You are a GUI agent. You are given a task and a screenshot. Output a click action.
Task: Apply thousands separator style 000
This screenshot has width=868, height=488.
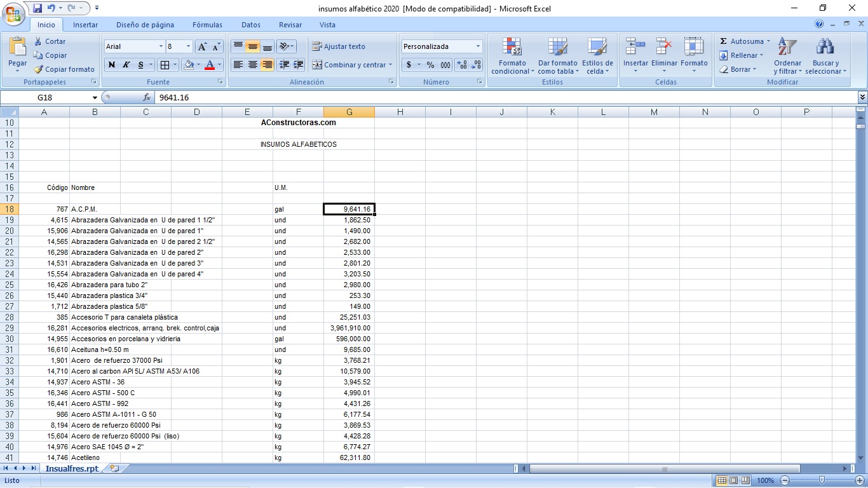point(445,65)
